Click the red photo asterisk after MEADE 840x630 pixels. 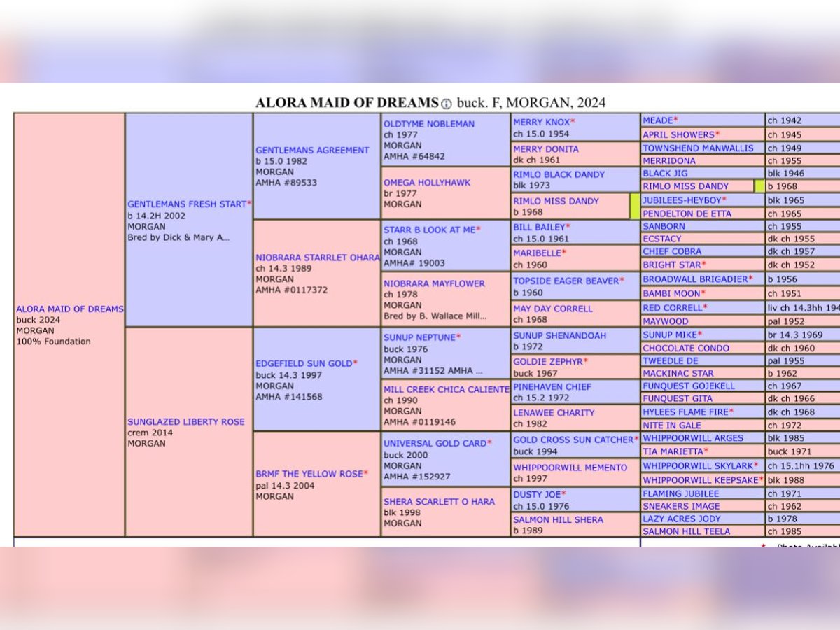pyautogui.click(x=676, y=120)
